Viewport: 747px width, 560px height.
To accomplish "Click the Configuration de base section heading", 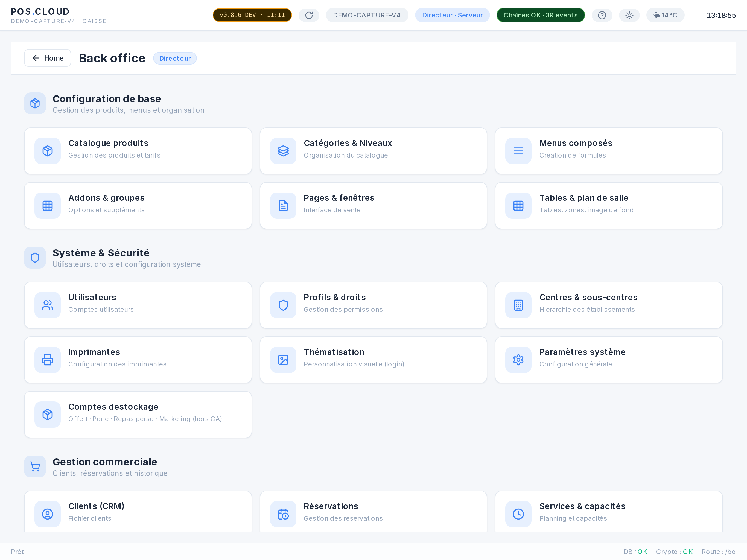I will [x=107, y=99].
